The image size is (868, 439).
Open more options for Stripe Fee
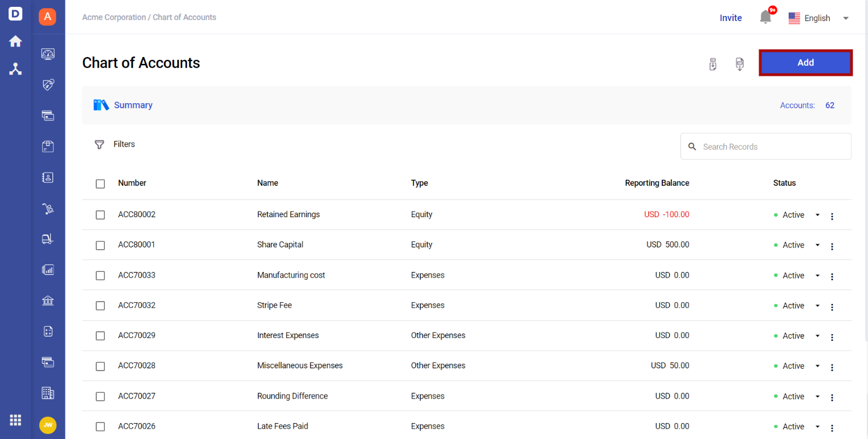point(832,307)
